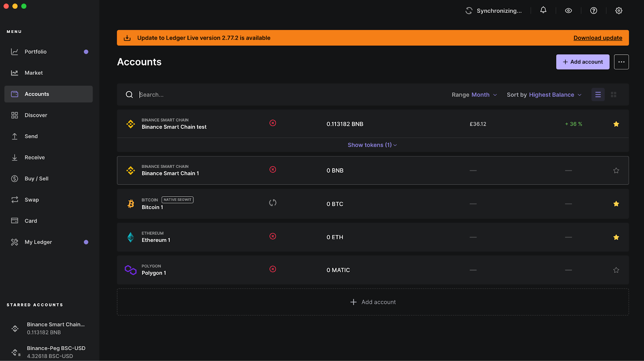Click the Synchronizing status indicator
Viewport: 644px width, 361px height.
point(493,11)
